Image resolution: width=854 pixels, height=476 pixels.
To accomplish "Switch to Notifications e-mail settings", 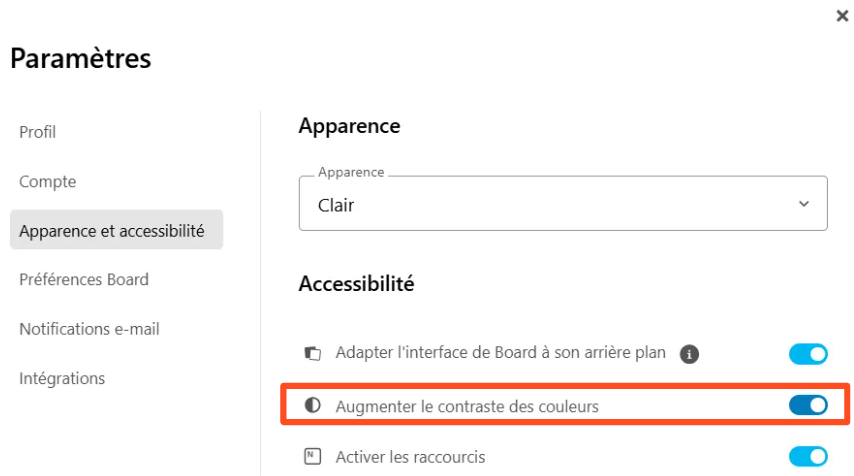I will pos(89,329).
